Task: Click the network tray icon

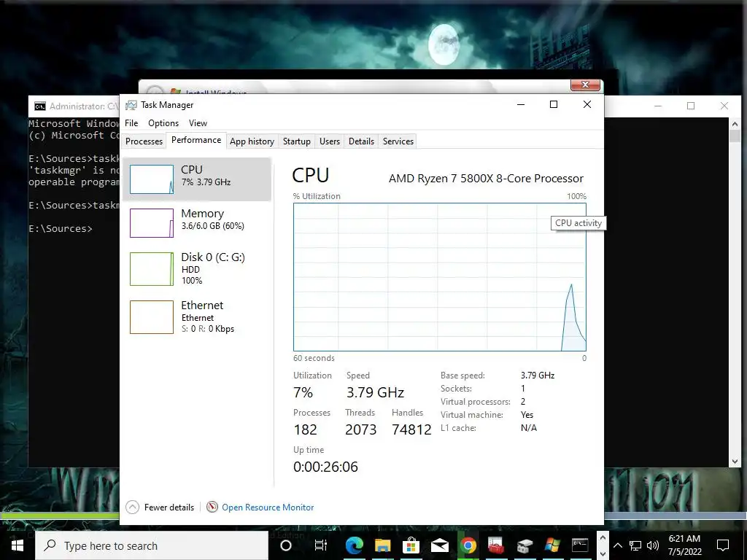Action: (635, 545)
